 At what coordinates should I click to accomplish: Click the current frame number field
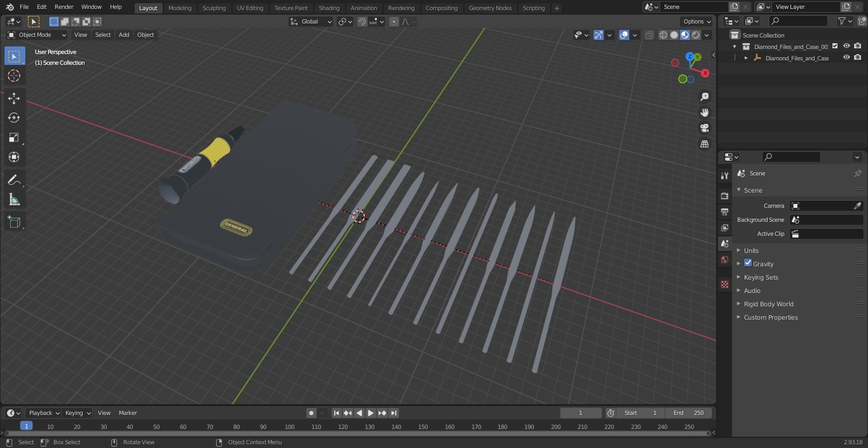[581, 413]
